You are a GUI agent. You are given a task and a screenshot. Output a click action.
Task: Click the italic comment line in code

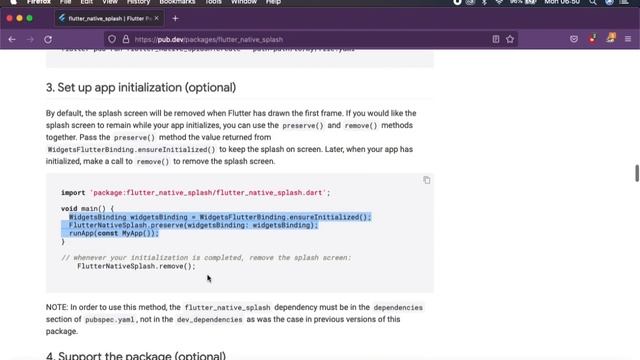click(206, 258)
